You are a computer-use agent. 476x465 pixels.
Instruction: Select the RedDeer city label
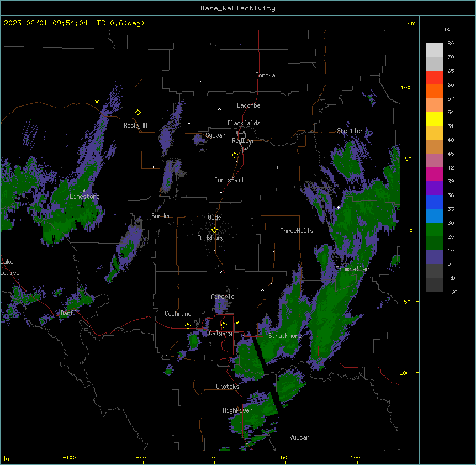click(243, 141)
